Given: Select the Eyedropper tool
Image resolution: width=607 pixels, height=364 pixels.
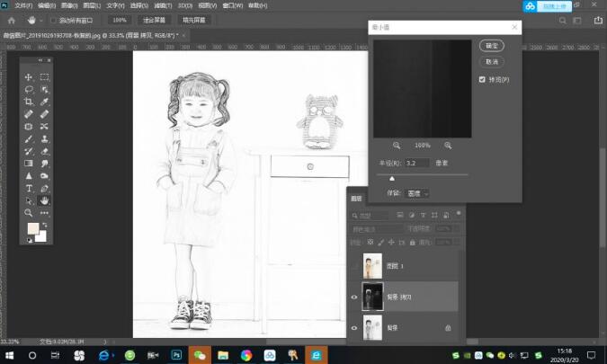Looking at the screenshot, I should pos(45,102).
